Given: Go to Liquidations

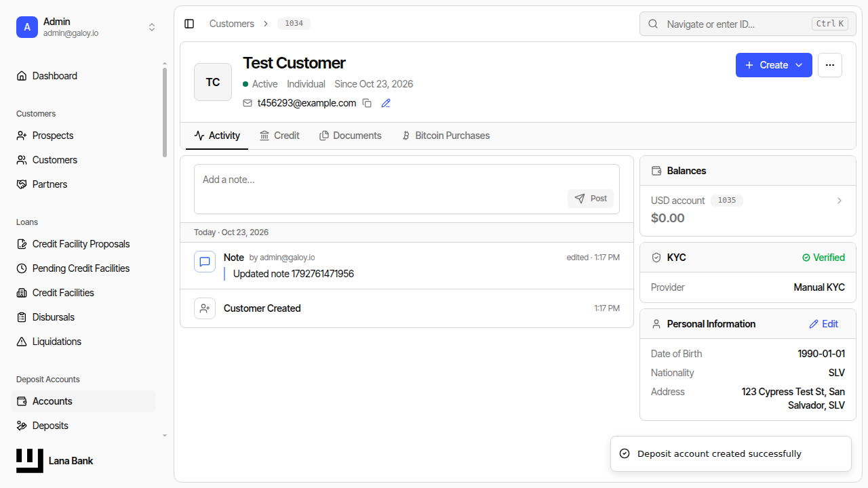Looking at the screenshot, I should tap(83, 342).
